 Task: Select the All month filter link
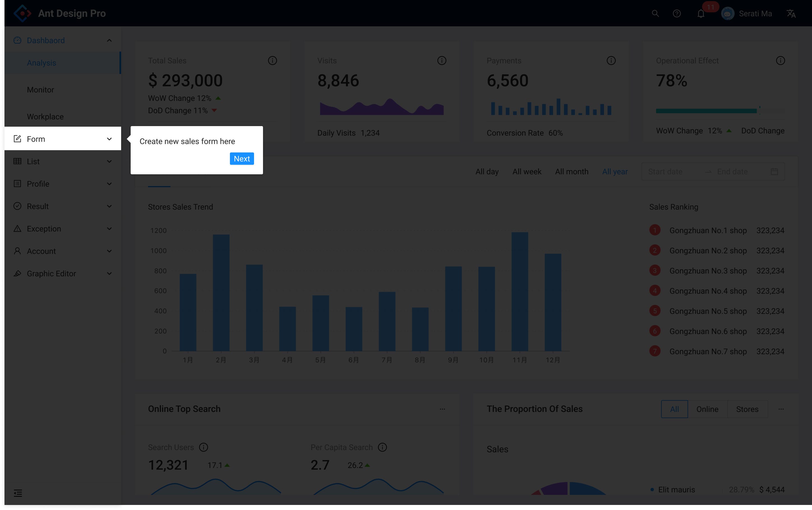click(x=571, y=171)
